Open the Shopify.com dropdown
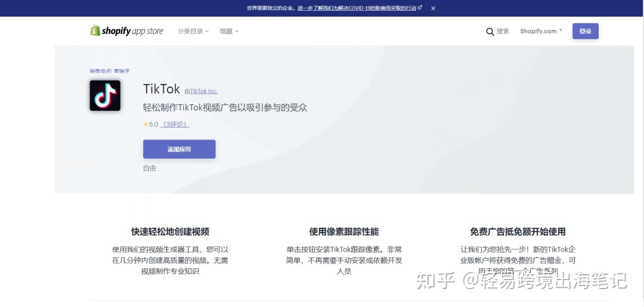The height and width of the screenshot is (307, 644). coord(541,31)
